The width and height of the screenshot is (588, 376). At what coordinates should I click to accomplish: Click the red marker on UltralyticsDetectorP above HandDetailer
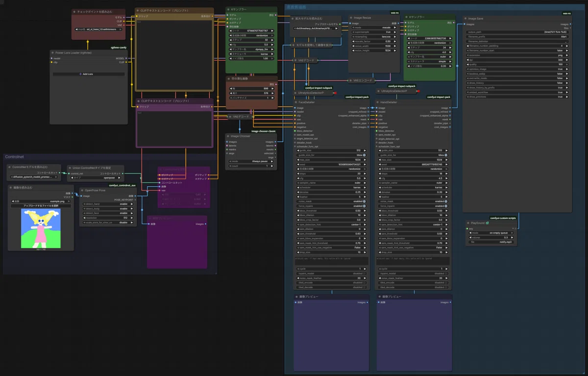[x=418, y=91]
